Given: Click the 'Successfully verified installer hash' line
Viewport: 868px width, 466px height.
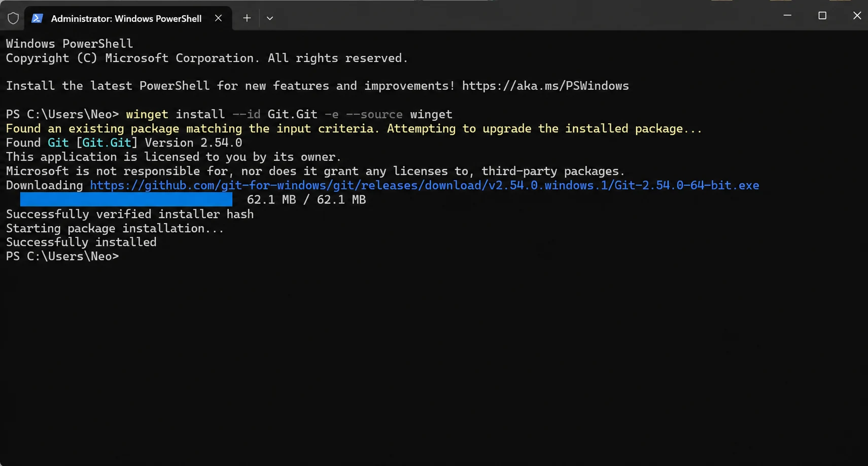Looking at the screenshot, I should 130,214.
